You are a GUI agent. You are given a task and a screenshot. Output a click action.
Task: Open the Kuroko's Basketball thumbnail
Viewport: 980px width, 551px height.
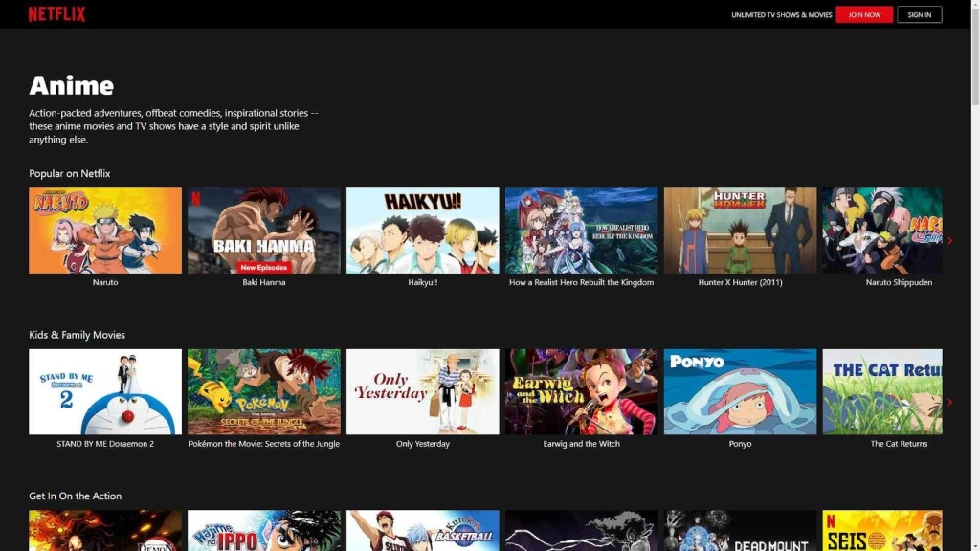tap(422, 530)
